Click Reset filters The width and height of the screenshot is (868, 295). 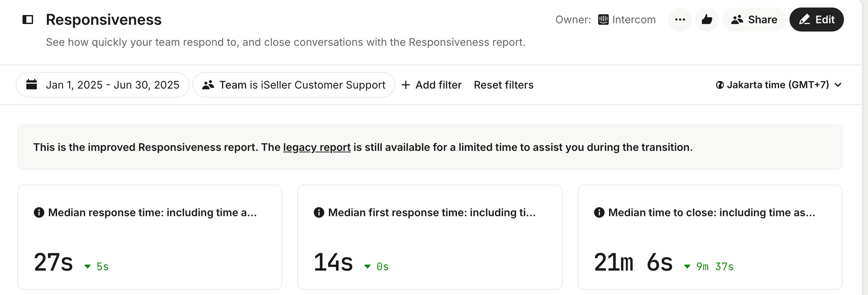(504, 85)
